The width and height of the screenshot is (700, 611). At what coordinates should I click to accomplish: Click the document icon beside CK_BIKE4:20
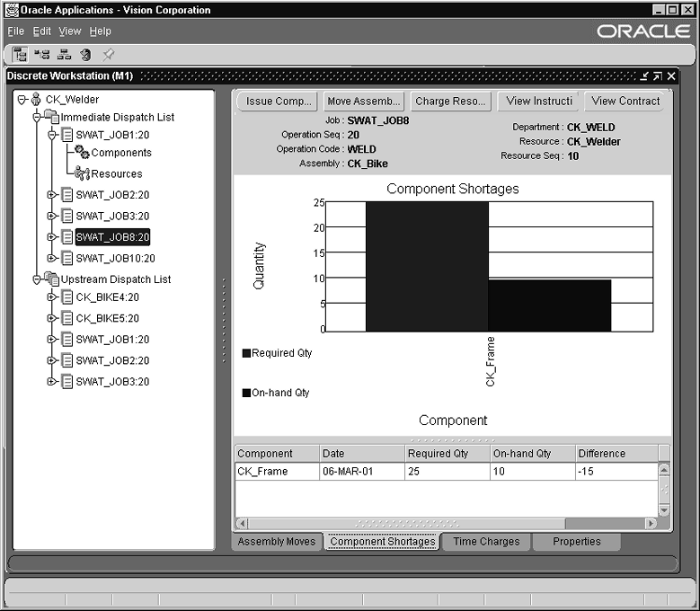(67, 297)
